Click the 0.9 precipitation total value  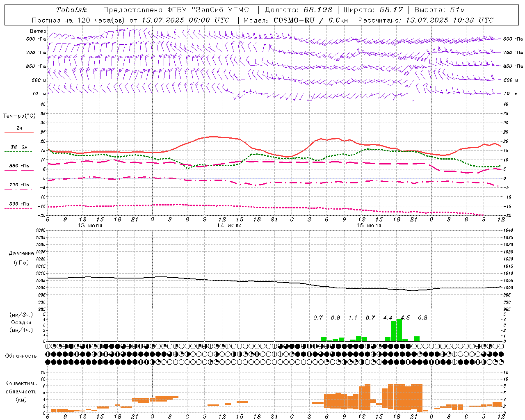(336, 317)
